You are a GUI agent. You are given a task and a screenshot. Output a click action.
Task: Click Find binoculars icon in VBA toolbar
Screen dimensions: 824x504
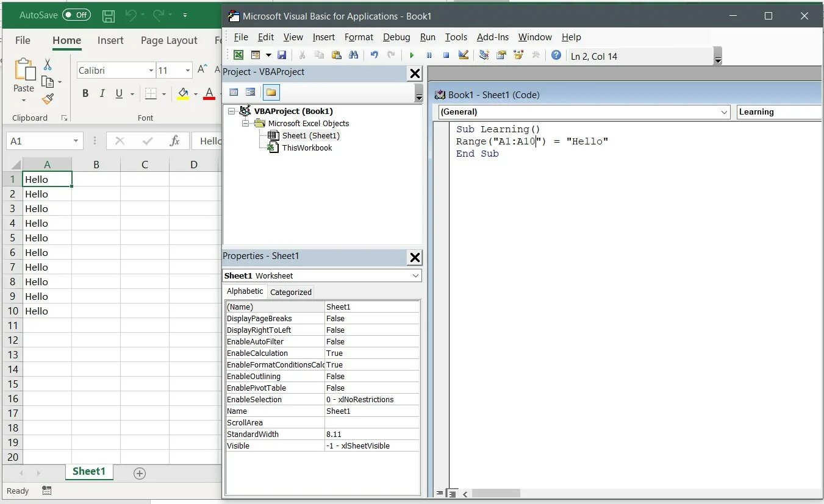pos(353,55)
